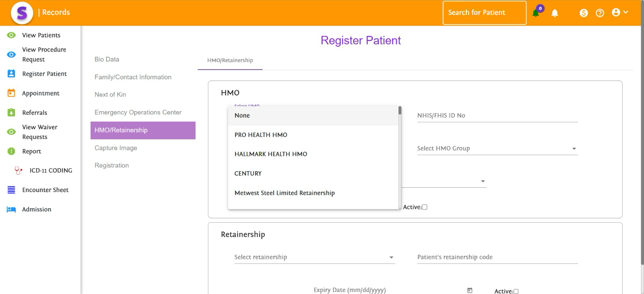The width and height of the screenshot is (644, 294).
Task: Click the View Procedure Request eye icon
Action: point(11,54)
